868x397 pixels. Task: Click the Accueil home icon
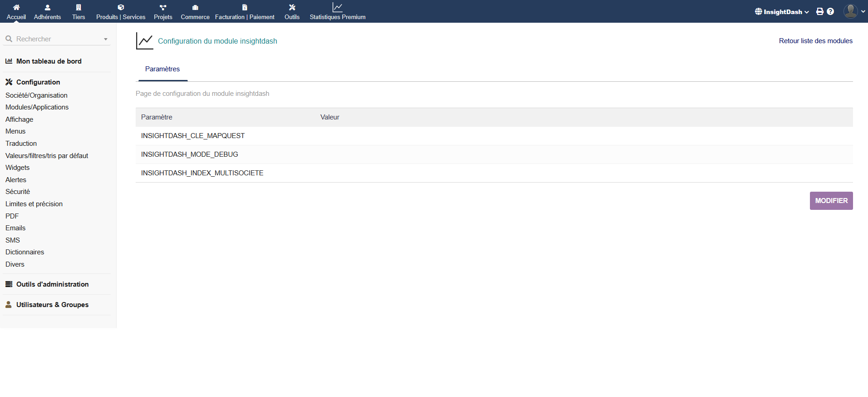pos(16,7)
